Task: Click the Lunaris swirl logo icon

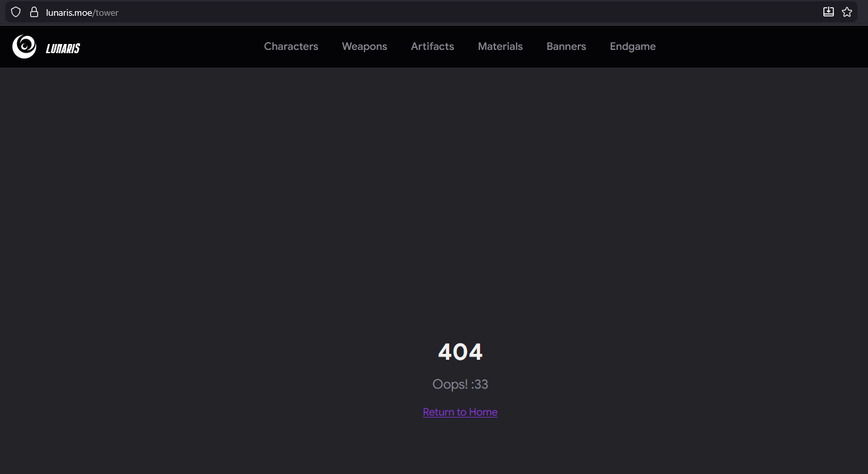Action: click(24, 47)
